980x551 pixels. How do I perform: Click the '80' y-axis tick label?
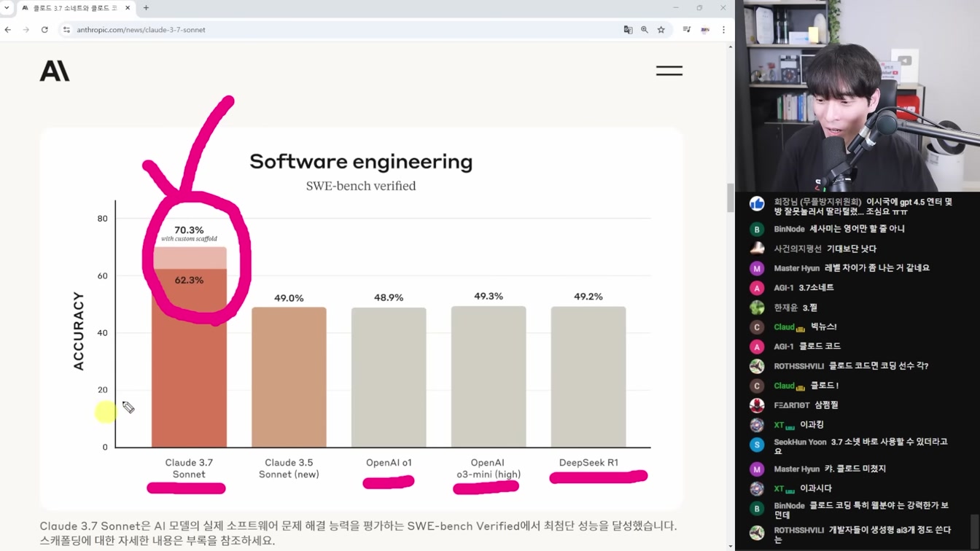point(102,219)
